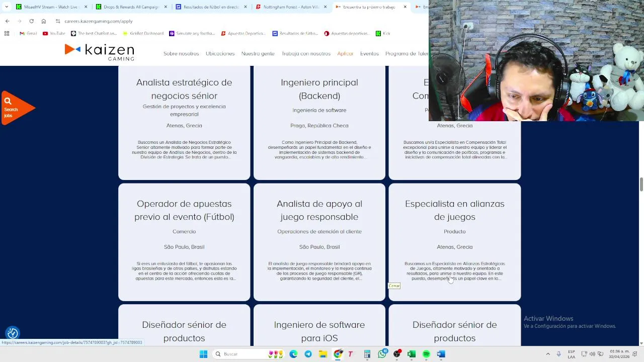The width and height of the screenshot is (644, 362).
Task: Click the ESP LAA language indicator
Action: click(x=572, y=354)
